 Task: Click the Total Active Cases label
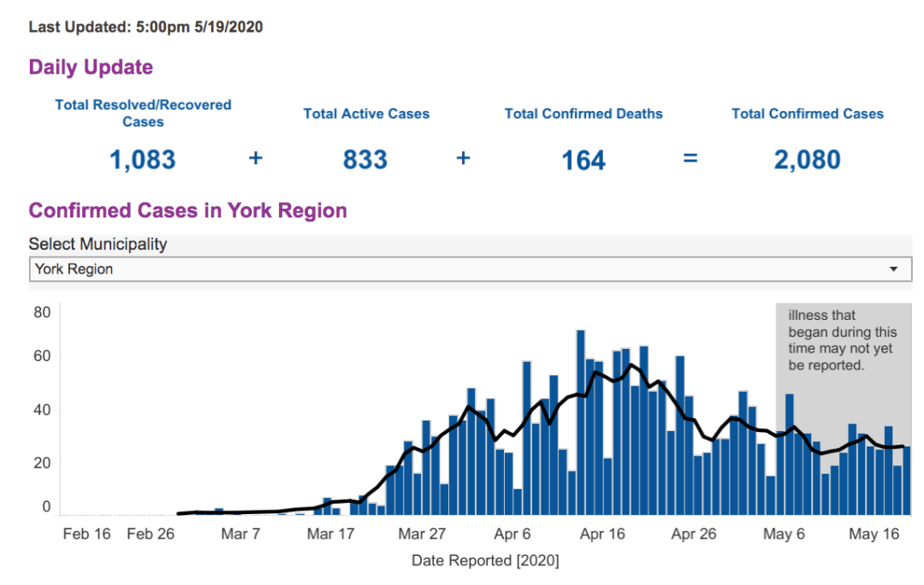point(366,114)
